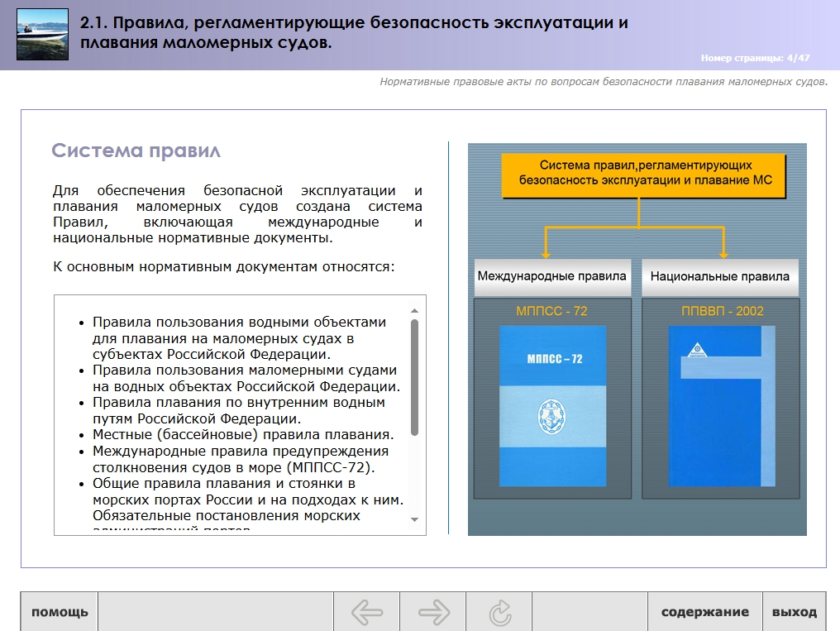The width and height of the screenshot is (840, 631).
Task: Click the refresh page icon
Action: 499,613
